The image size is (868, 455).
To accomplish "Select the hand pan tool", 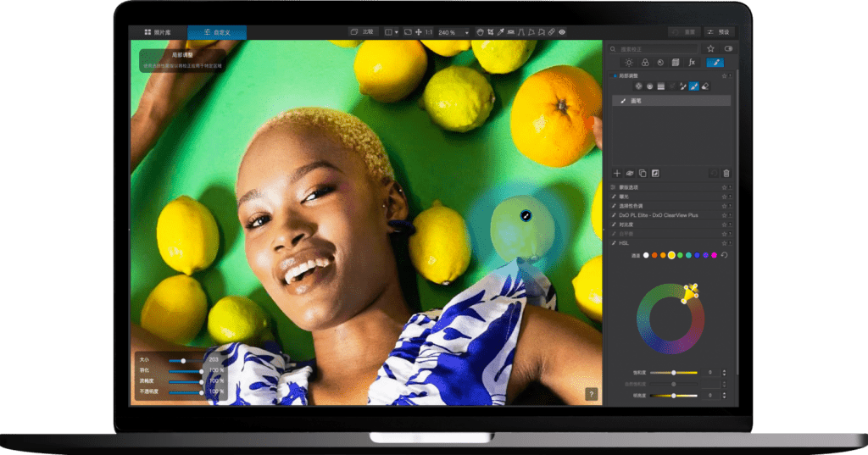I will point(480,32).
